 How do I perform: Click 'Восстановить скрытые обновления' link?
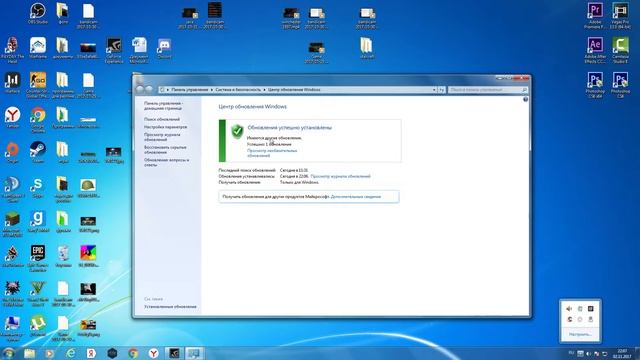pos(165,149)
